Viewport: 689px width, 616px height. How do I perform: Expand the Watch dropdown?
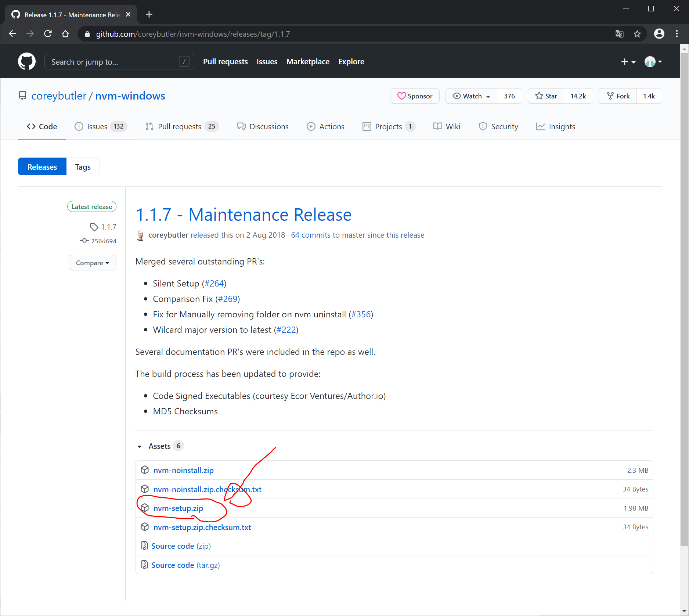pyautogui.click(x=471, y=96)
